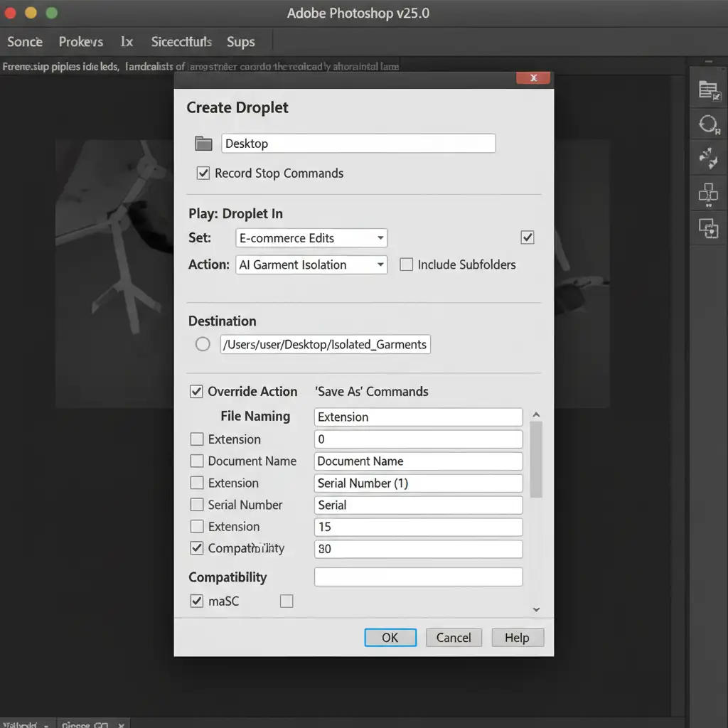Open the three linked squares panel icon
728x728 pixels.
coord(709,193)
